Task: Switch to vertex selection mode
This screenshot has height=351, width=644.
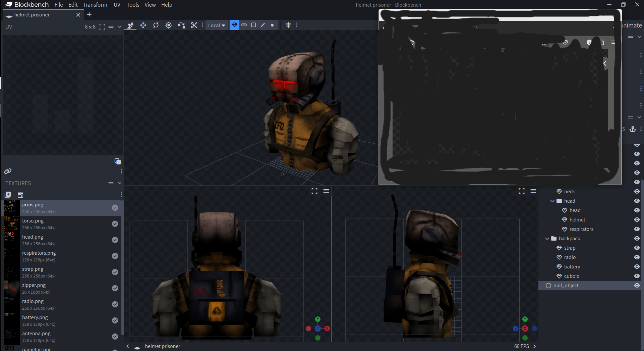Action: pos(272,25)
